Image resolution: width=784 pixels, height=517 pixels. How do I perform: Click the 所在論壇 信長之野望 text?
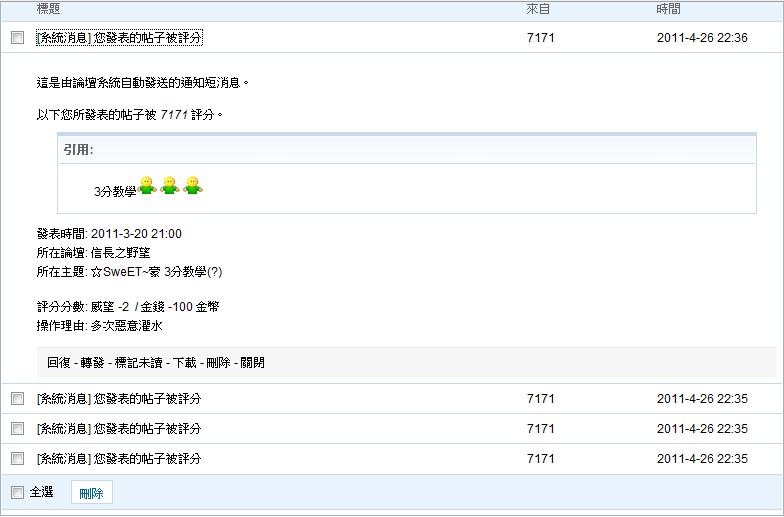(94, 252)
